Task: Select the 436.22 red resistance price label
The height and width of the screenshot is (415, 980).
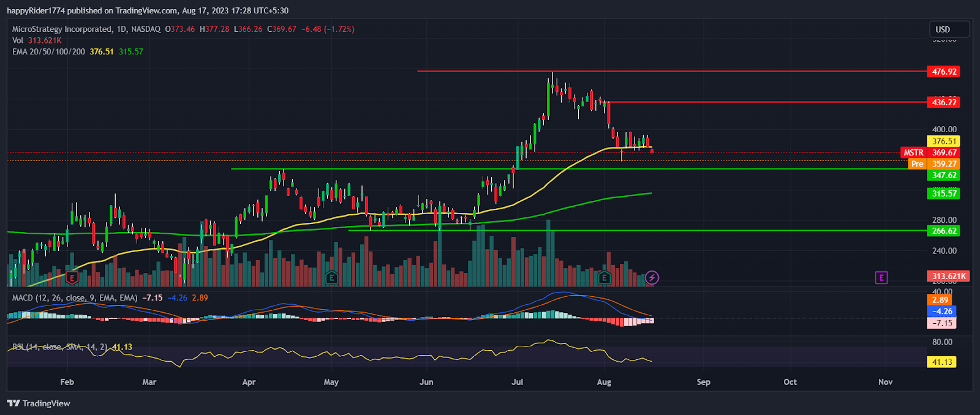Action: pyautogui.click(x=944, y=102)
